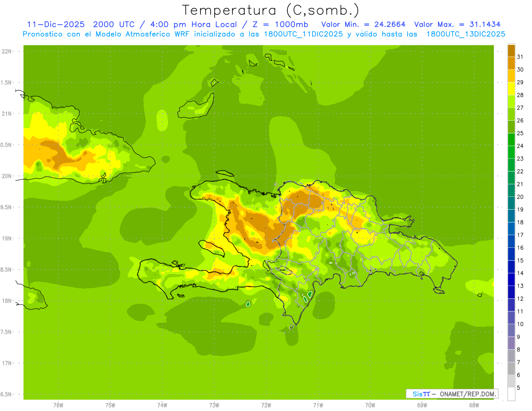Click the light gray legend swatch between 5 and 6
Screen dimensions: 532x411
511,381
